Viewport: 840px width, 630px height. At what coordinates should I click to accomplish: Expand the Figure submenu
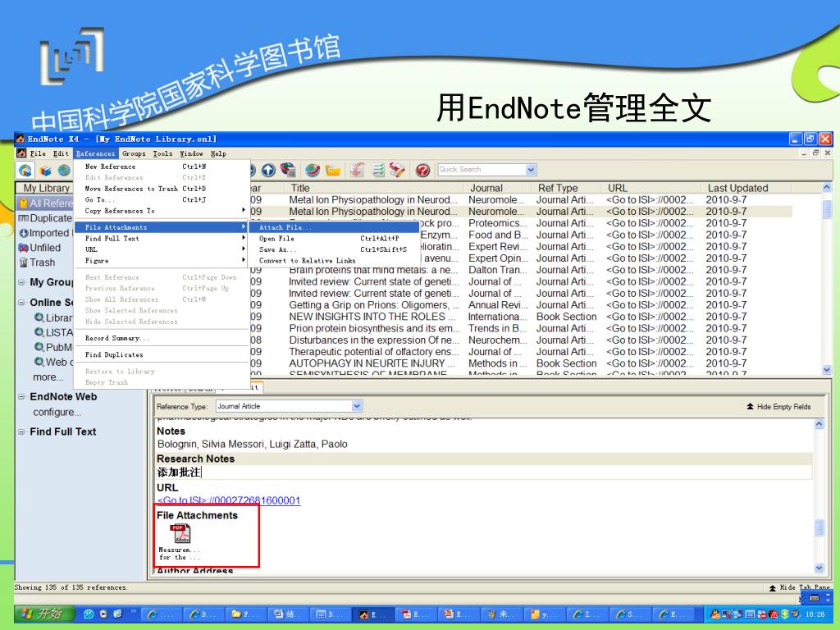[x=162, y=261]
